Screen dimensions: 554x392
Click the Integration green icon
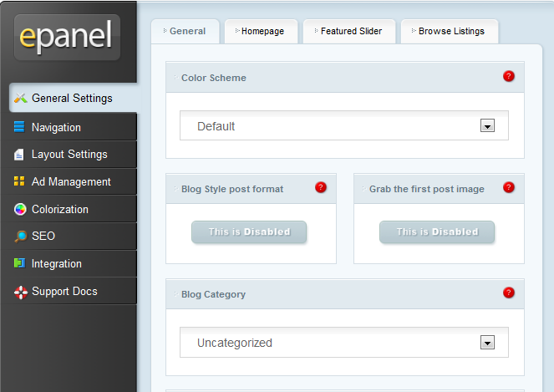[x=19, y=263]
